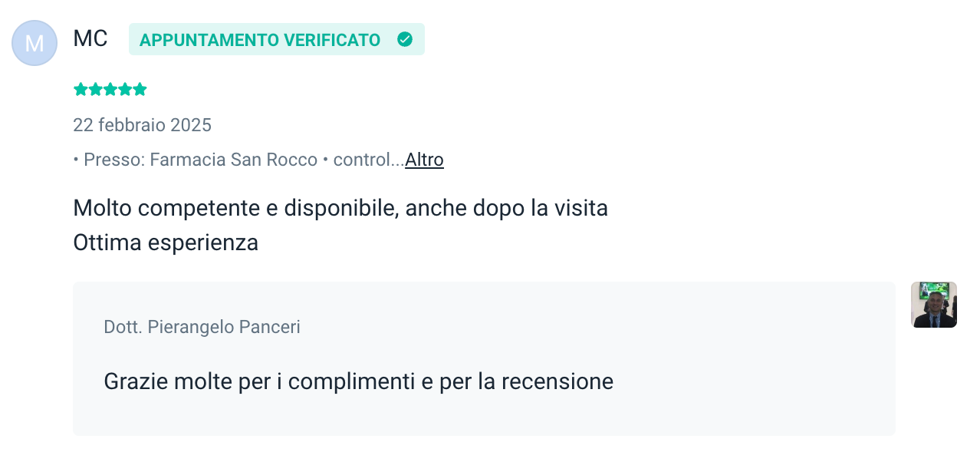980x462 pixels.
Task: Click the green verified checkmark icon
Action: click(405, 39)
